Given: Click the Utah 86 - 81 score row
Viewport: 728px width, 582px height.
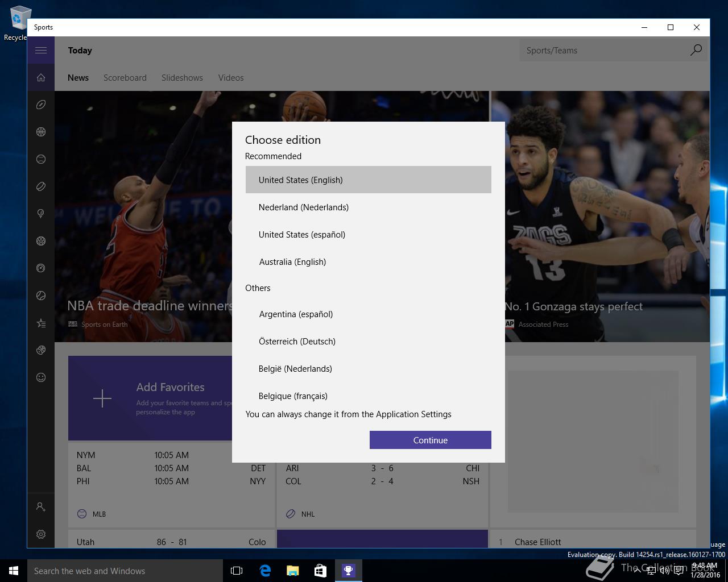Looking at the screenshot, I should 171,542.
